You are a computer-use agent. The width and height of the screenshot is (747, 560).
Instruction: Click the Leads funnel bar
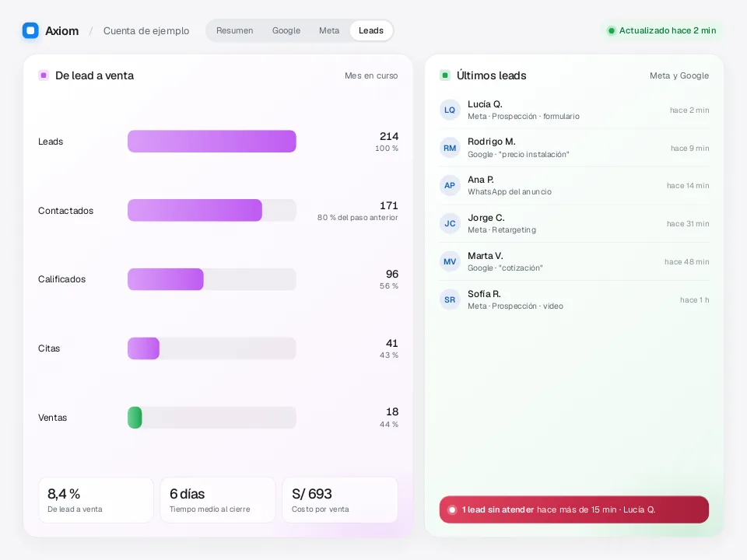pos(212,142)
